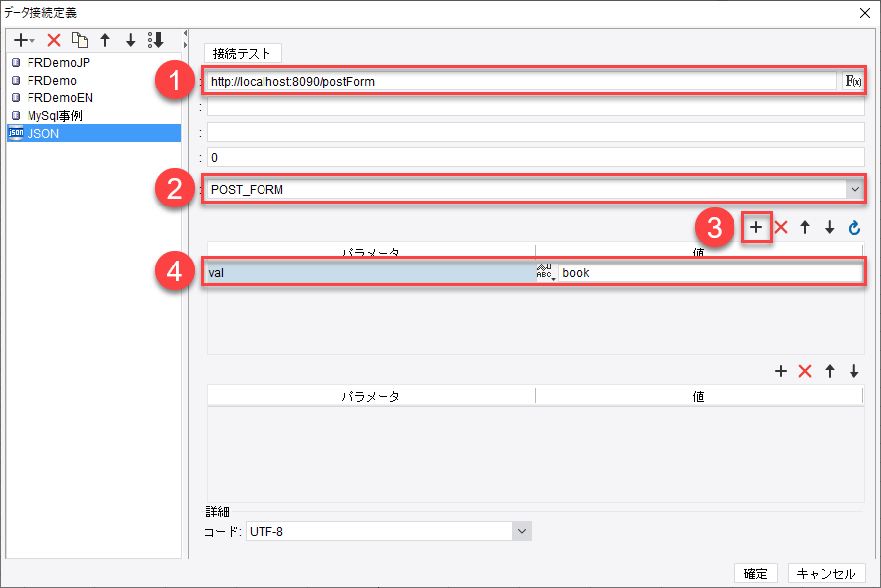Click the blue refresh parameters icon
This screenshot has width=881, height=588.
854,228
